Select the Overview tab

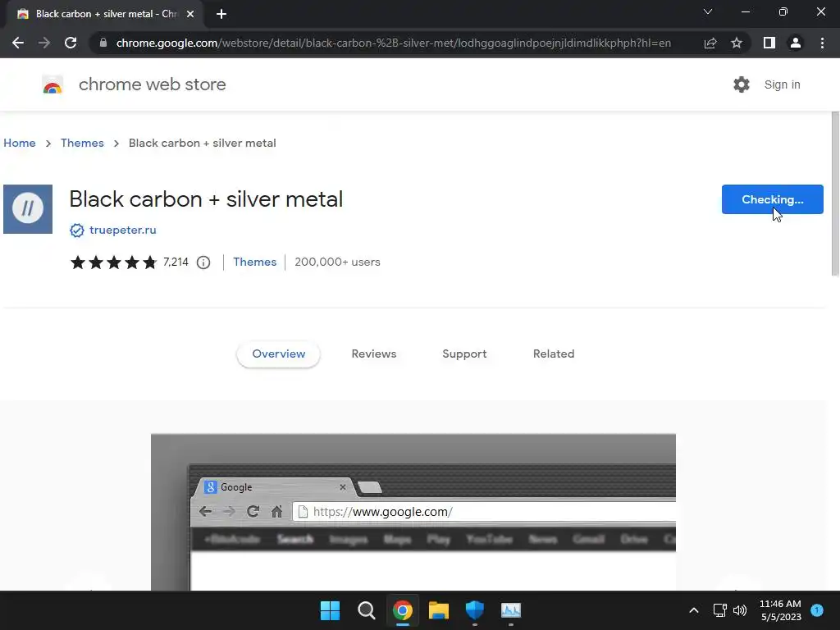pyautogui.click(x=279, y=354)
